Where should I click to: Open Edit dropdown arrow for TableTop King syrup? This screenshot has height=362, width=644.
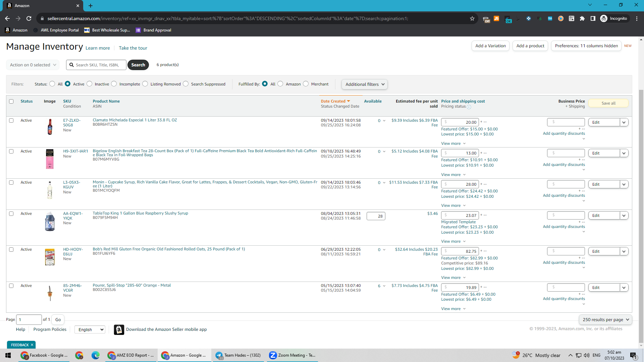(624, 216)
